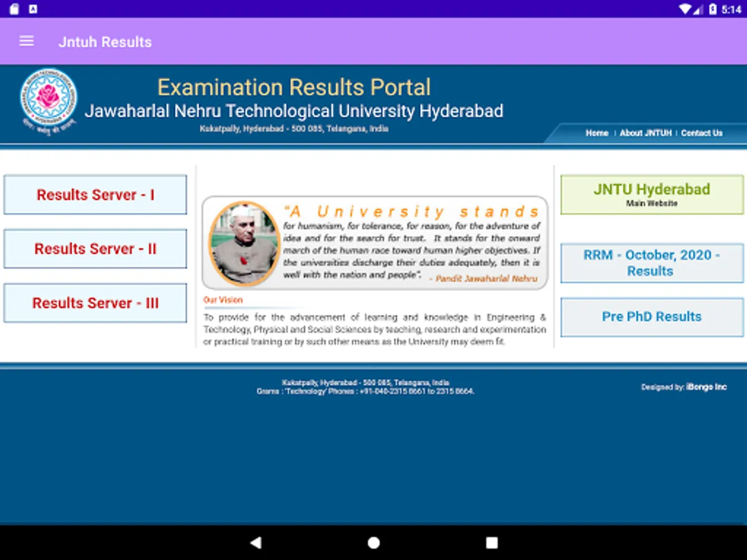Viewport: 747px width, 560px height.
Task: Click the header address 'Kukatpally, Hyderabad - 500 085'
Action: pyautogui.click(x=294, y=129)
